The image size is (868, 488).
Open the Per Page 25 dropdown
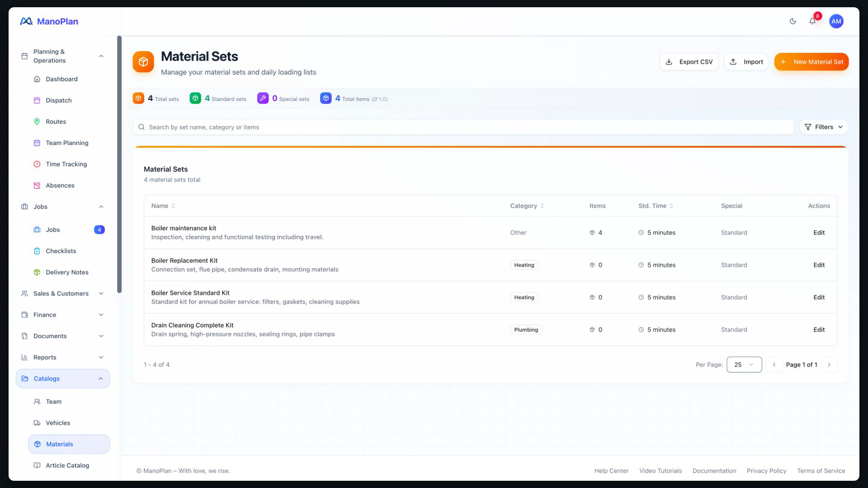(x=744, y=365)
